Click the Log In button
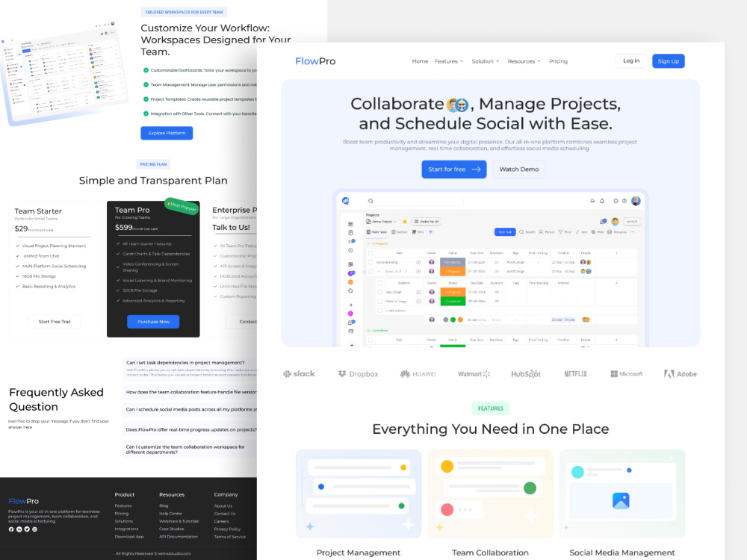Screen dimensions: 747x560 tap(631, 61)
